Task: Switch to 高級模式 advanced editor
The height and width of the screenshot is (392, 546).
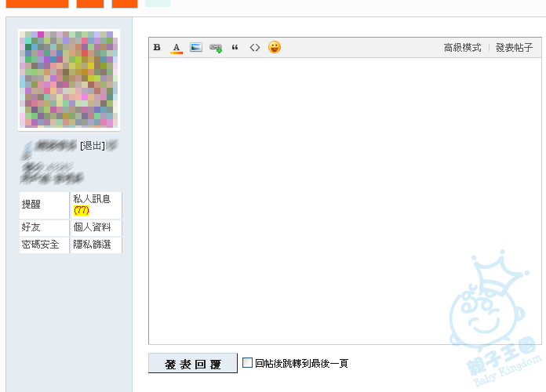Action: (462, 48)
